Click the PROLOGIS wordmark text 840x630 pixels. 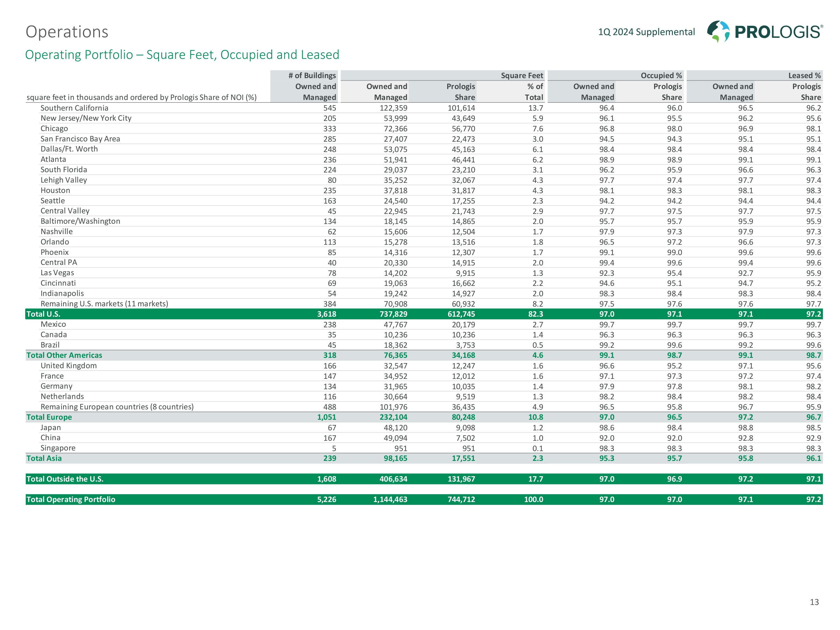coord(778,32)
